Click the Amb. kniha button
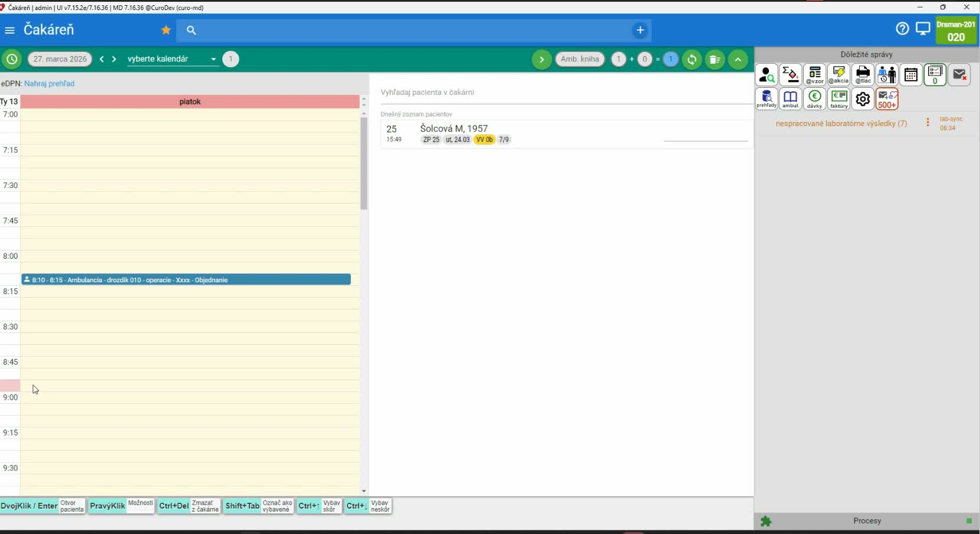 point(580,59)
